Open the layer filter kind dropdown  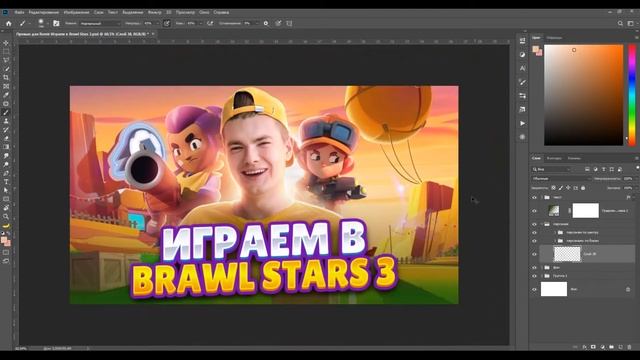pyautogui.click(x=551, y=169)
